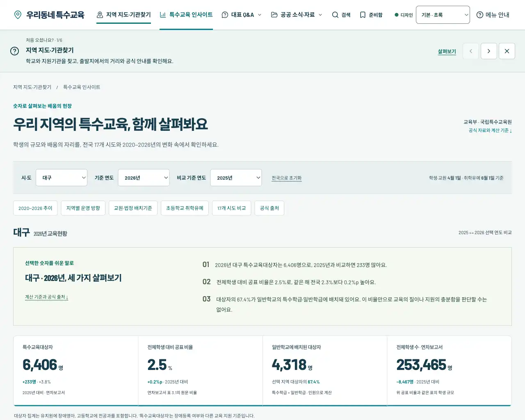This screenshot has height=420, width=525.
Task: Open the 비교 기준 연도 dropdown showing 2025년
Action: pyautogui.click(x=236, y=178)
